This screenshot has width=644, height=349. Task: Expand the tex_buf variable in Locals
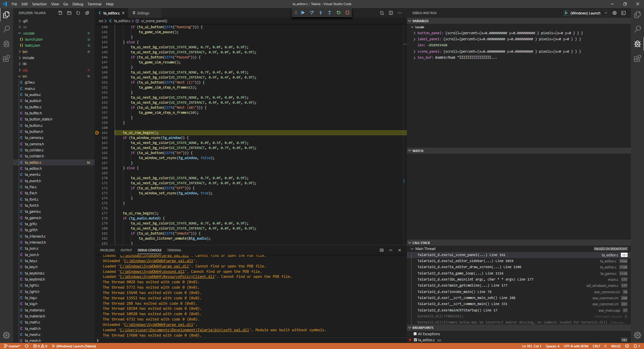pyautogui.click(x=415, y=57)
